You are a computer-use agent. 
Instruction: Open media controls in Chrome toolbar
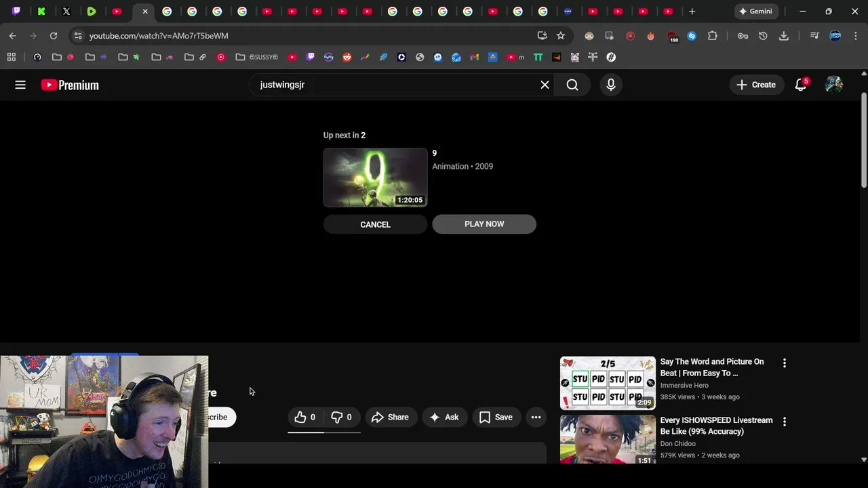814,36
